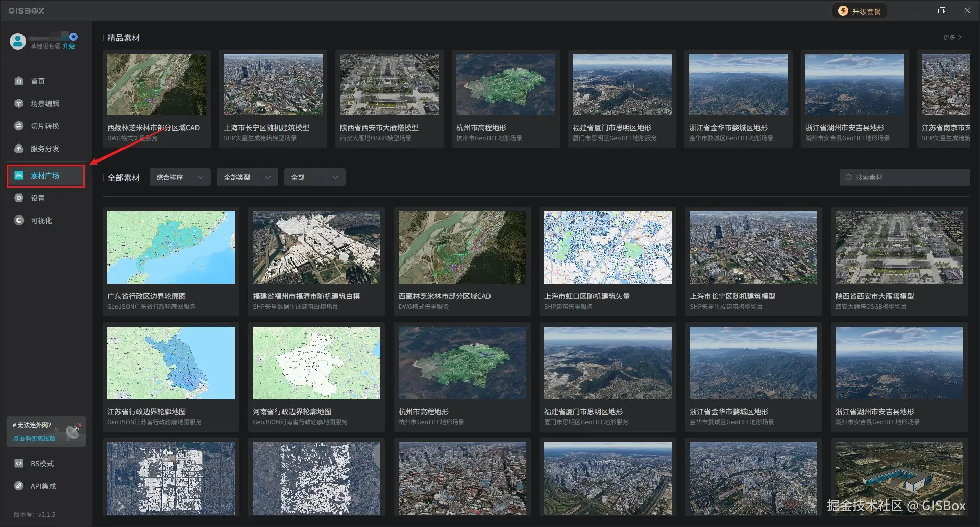This screenshot has height=527, width=980.
Task: Click the 素材广场 sidebar icon
Action: click(19, 175)
